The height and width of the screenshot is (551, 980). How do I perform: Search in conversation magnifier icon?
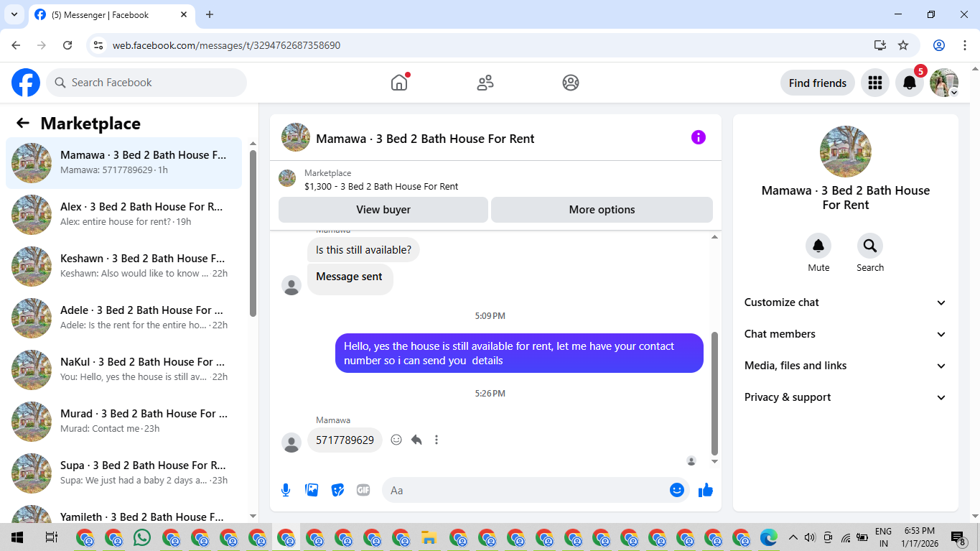pyautogui.click(x=870, y=246)
